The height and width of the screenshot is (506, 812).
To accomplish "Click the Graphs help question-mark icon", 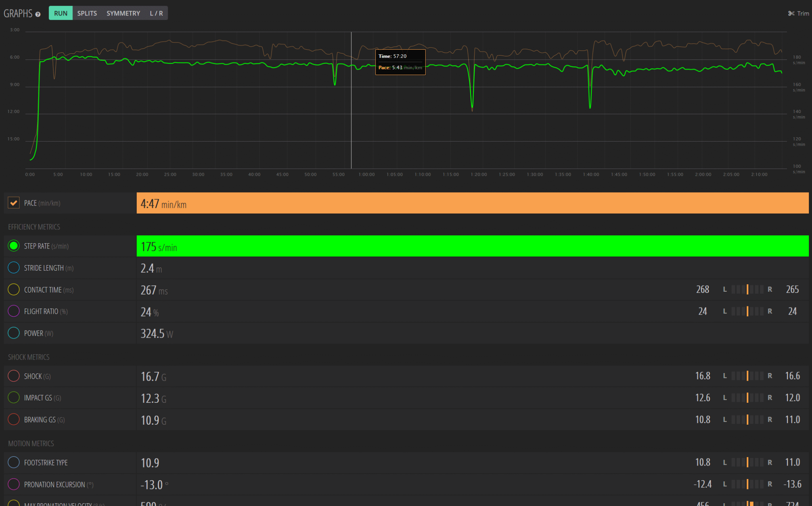I will coord(38,14).
